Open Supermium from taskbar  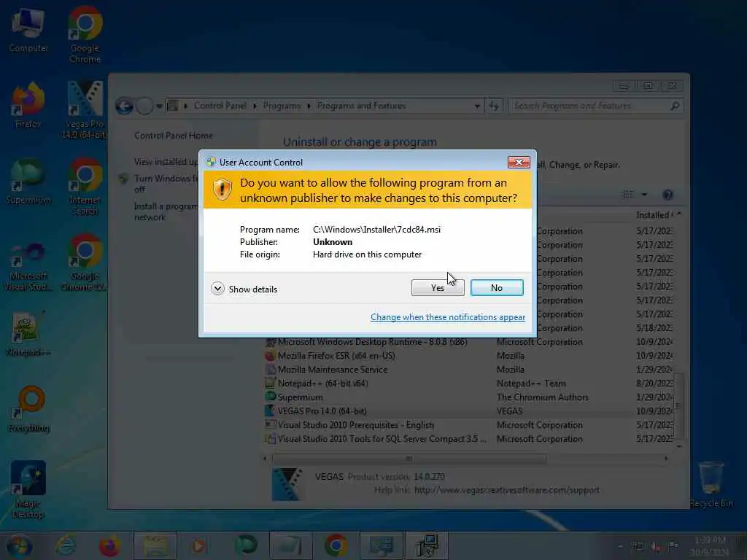[247, 545]
